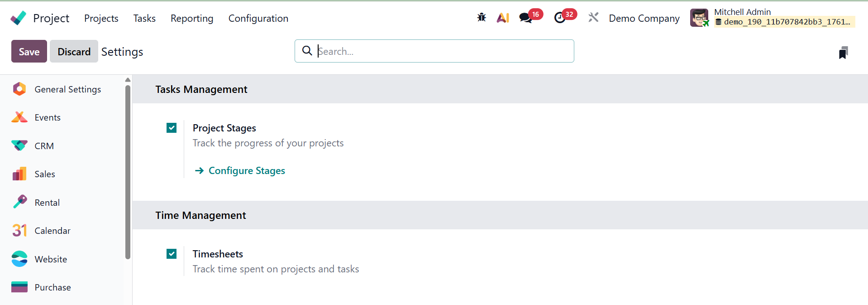Open the activities clock icon

point(560,18)
